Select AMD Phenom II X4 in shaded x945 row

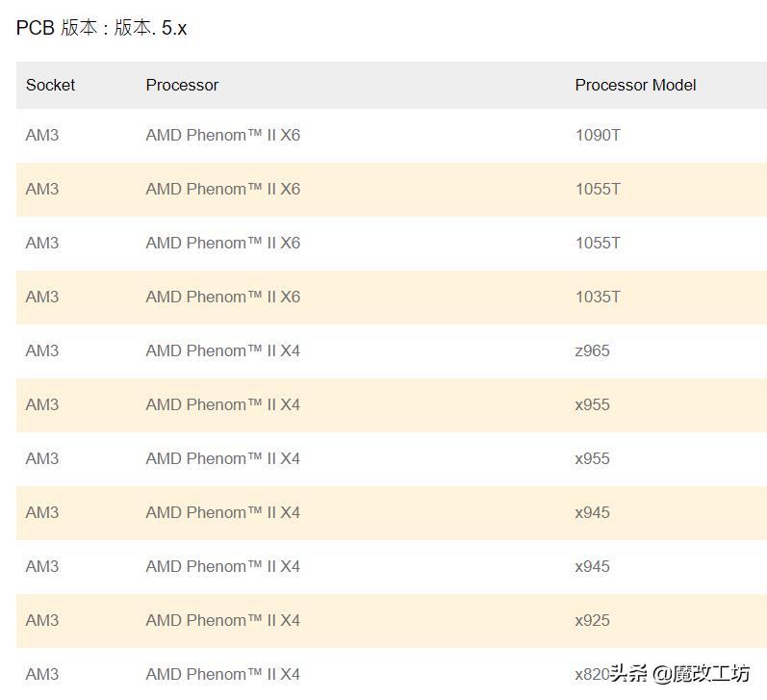click(223, 512)
